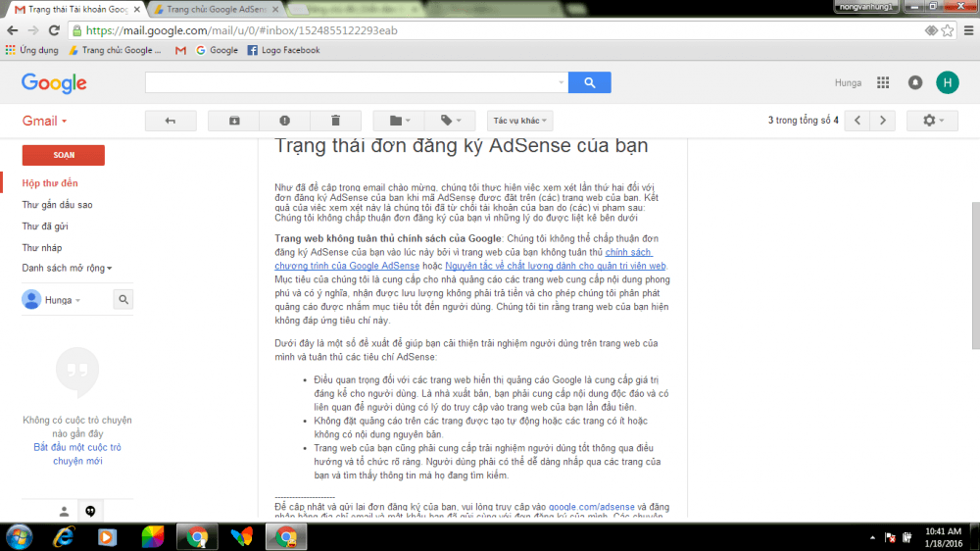Open Nguyên tắc về chất lượng link
This screenshot has height=551, width=980.
tap(555, 266)
